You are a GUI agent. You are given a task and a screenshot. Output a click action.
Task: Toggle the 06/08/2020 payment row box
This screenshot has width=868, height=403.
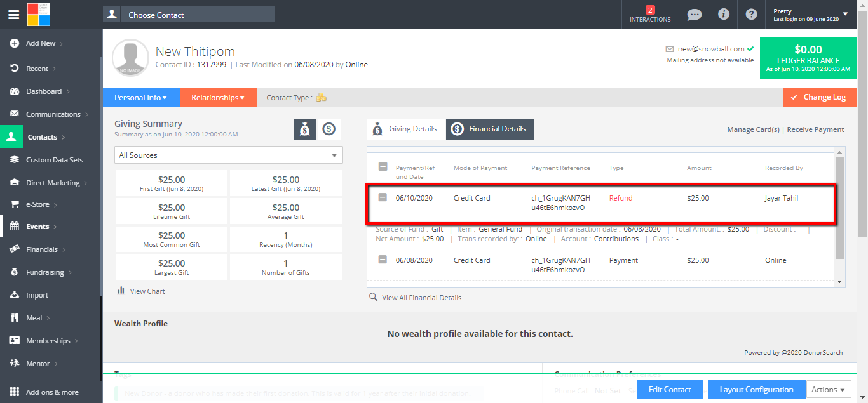[x=383, y=260]
